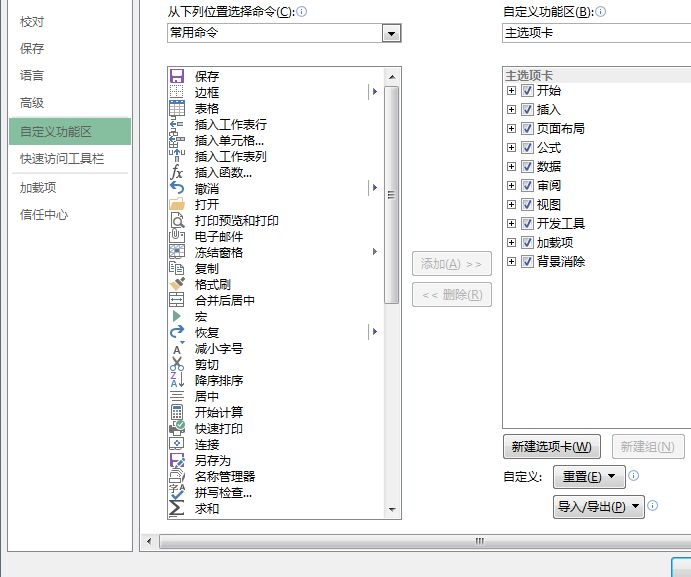Toggle the 开发工具 checkbox
This screenshot has width=691, height=577.
[x=527, y=224]
